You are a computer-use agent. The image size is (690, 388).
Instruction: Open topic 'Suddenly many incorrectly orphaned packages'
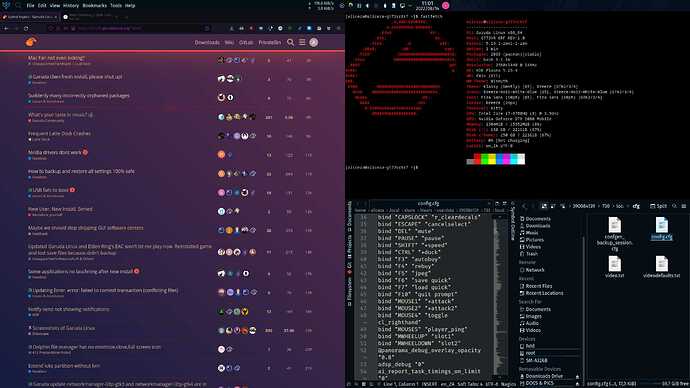click(x=79, y=95)
